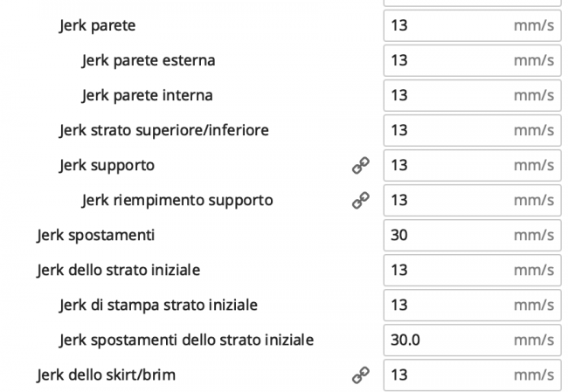Viewport: 568px width, 392px height.
Task: Select Jerk dello strato iniziale label
Action: [118, 270]
